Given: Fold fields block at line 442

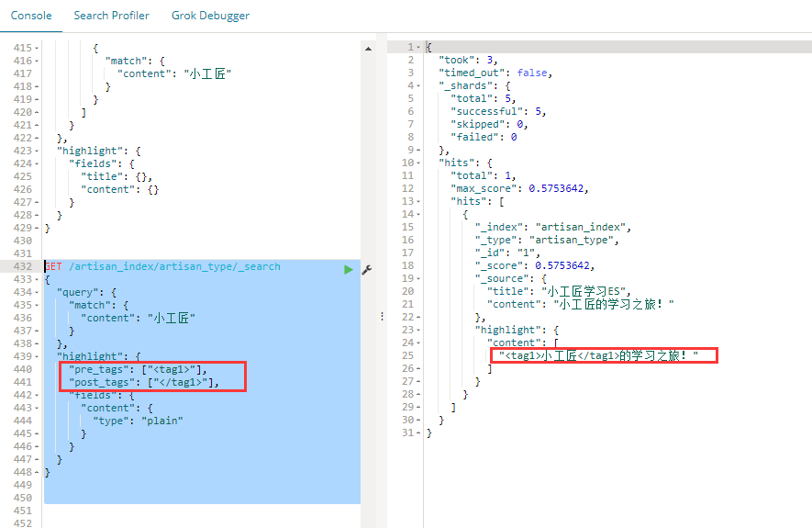Looking at the screenshot, I should 37,396.
